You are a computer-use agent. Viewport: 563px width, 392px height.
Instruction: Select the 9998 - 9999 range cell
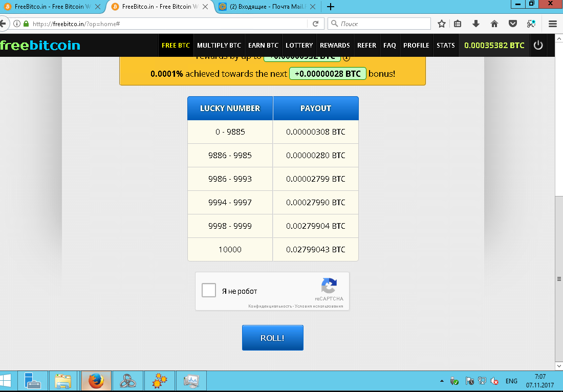[230, 226]
